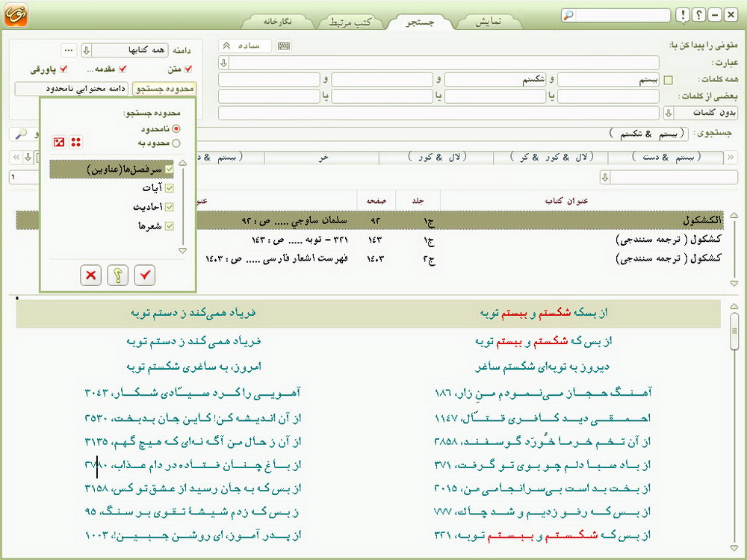Click the yellow question mark in the popup
The height and width of the screenshot is (560, 747).
[x=118, y=275]
